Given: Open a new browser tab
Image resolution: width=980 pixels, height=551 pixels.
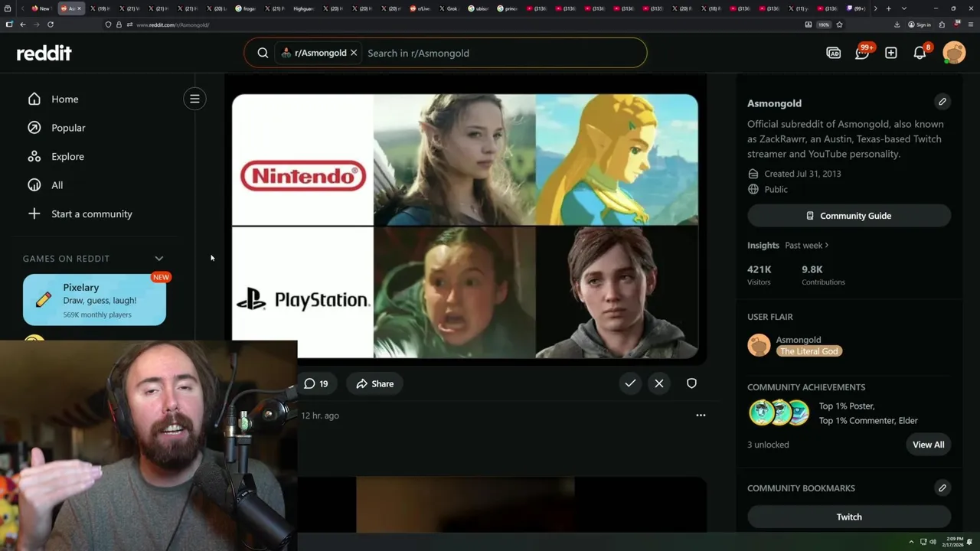Looking at the screenshot, I should coord(888,8).
